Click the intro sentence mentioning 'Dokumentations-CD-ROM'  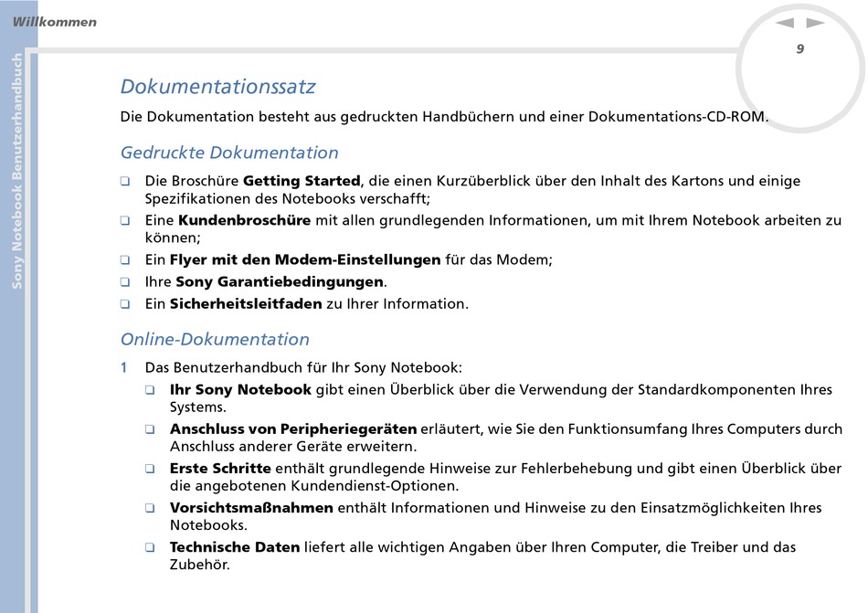click(445, 117)
